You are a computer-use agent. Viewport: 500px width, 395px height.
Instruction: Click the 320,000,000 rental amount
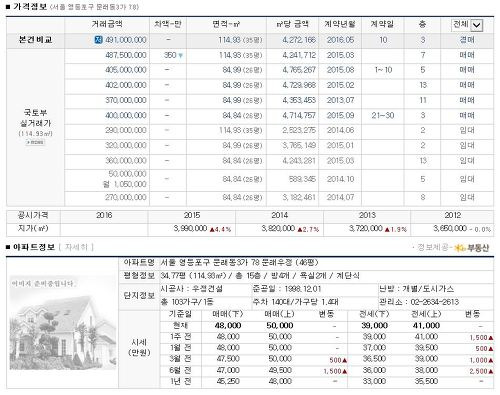(x=126, y=146)
